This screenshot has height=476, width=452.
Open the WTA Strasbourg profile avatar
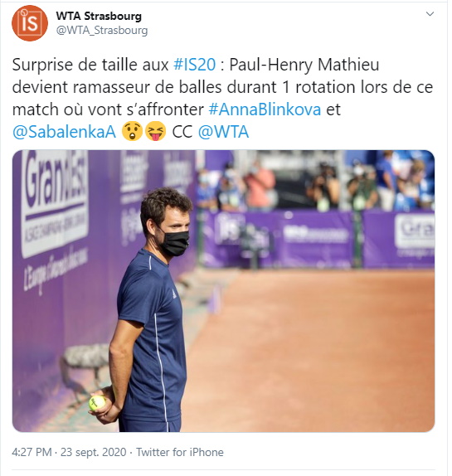click(30, 23)
